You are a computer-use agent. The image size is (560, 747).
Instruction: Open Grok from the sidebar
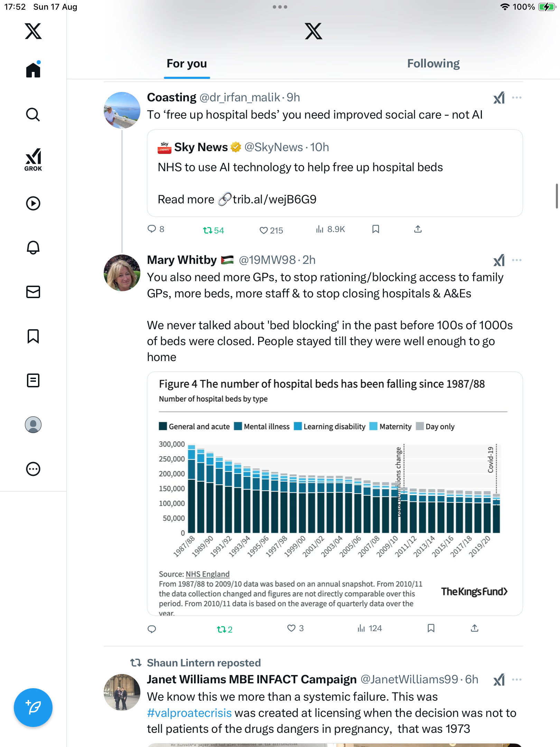33,159
